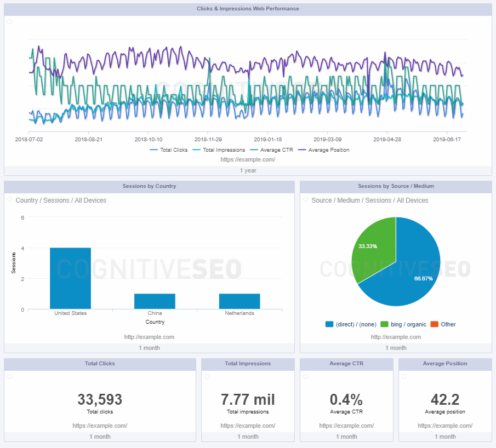
Task: Select the circle marker in Average CTR card
Action: pos(306,377)
